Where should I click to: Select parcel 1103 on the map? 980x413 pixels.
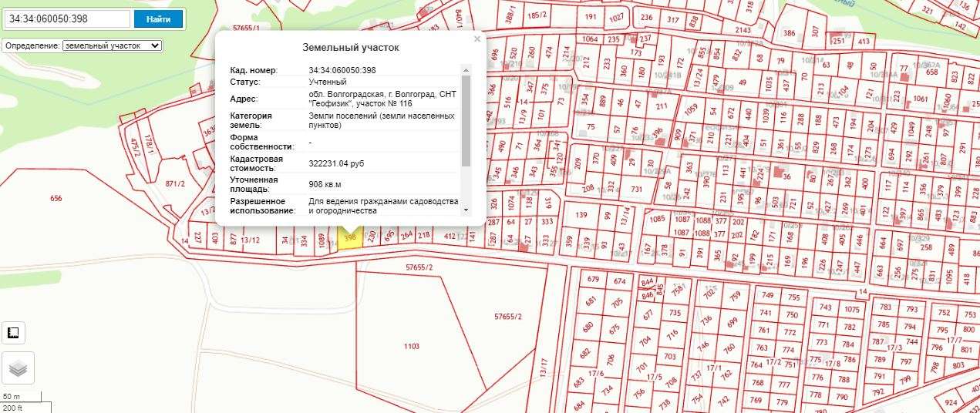412,347
